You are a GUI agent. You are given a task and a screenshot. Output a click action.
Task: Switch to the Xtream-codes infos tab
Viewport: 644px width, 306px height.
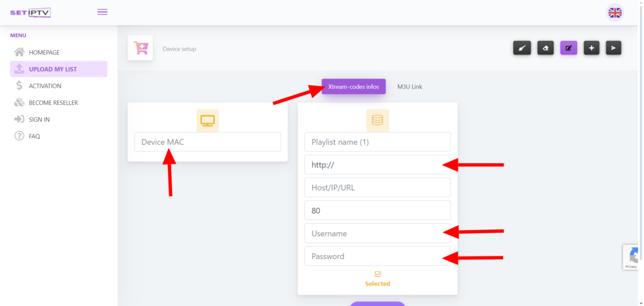pyautogui.click(x=353, y=87)
